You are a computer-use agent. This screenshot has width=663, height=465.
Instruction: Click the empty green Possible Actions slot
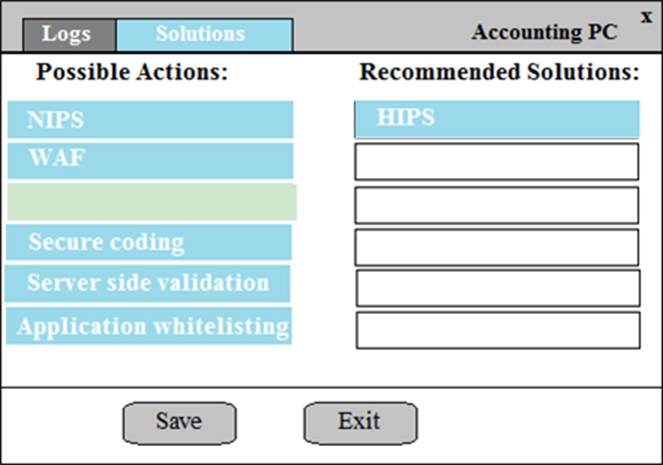(151, 202)
